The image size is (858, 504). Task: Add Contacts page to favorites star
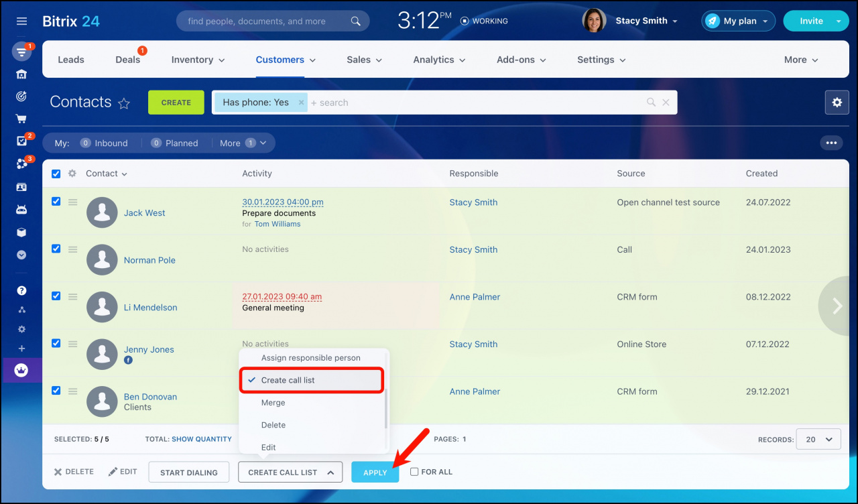click(124, 103)
